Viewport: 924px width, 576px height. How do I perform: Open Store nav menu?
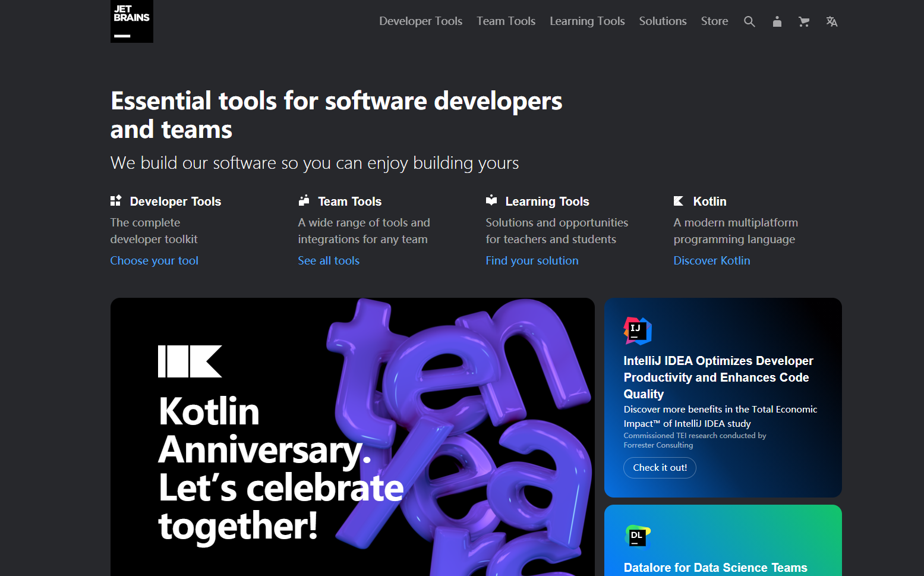tap(714, 21)
